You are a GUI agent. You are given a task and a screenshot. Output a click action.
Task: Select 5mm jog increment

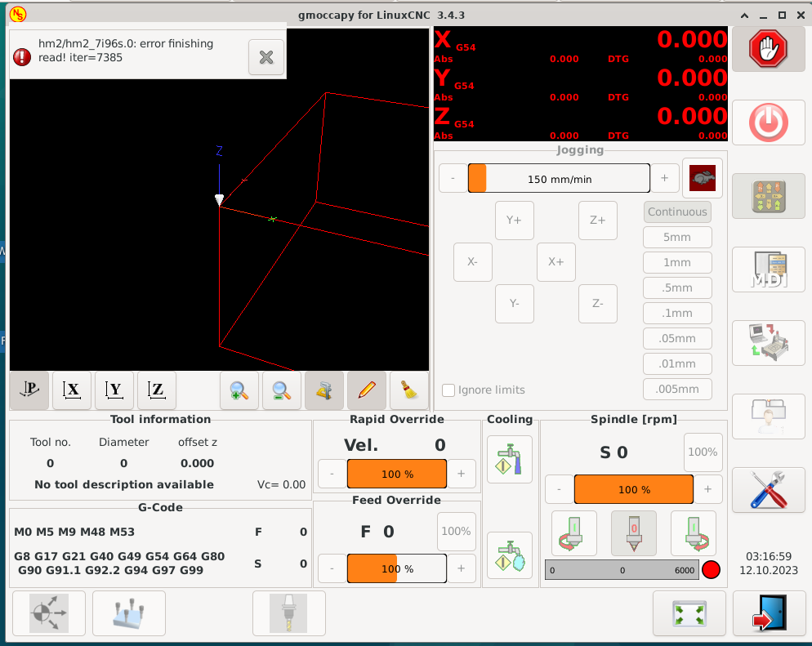tap(677, 237)
